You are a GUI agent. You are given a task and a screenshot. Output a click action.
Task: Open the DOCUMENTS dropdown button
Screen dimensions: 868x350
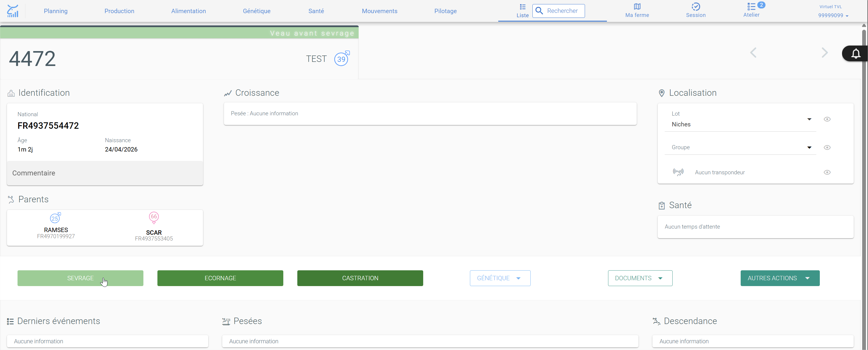(640, 278)
